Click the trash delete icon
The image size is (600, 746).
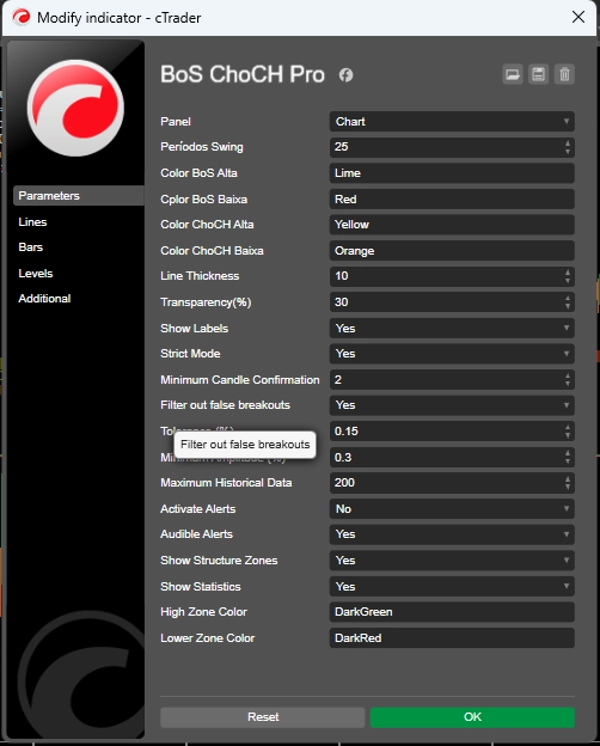pos(565,75)
